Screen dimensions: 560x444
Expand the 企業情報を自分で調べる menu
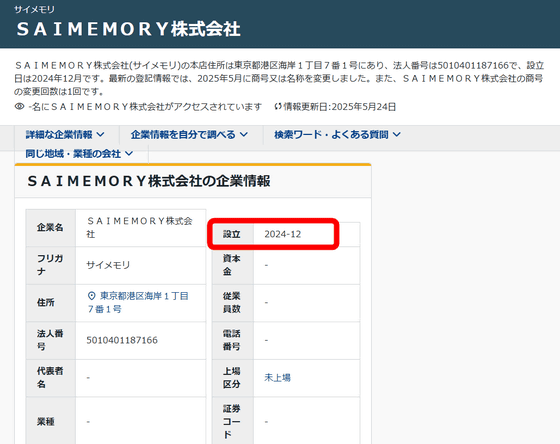click(189, 135)
